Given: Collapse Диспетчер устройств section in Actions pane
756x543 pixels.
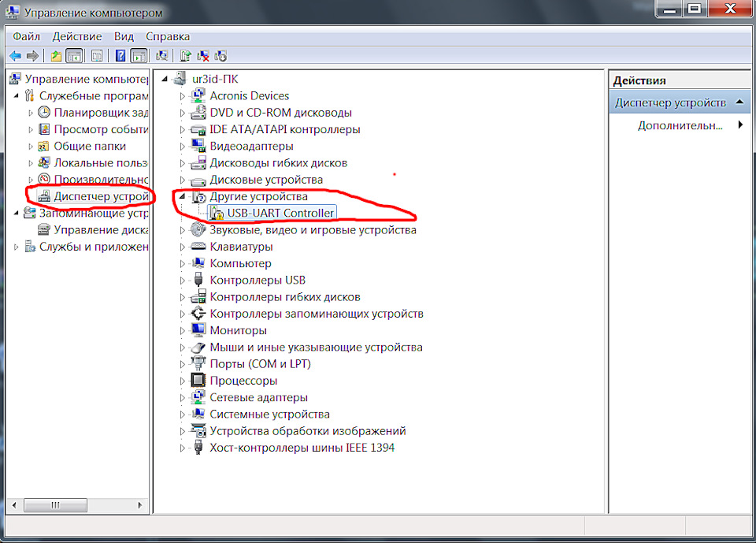Looking at the screenshot, I should 739,102.
